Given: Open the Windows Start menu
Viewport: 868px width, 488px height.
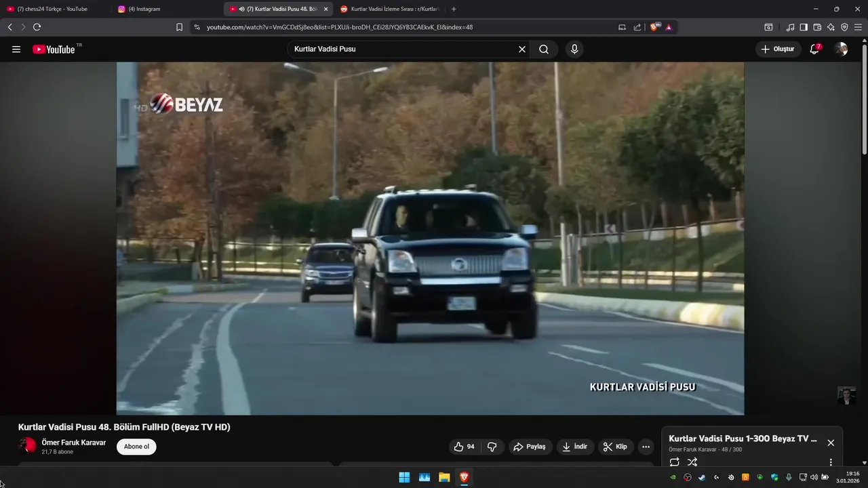Looking at the screenshot, I should tap(404, 477).
